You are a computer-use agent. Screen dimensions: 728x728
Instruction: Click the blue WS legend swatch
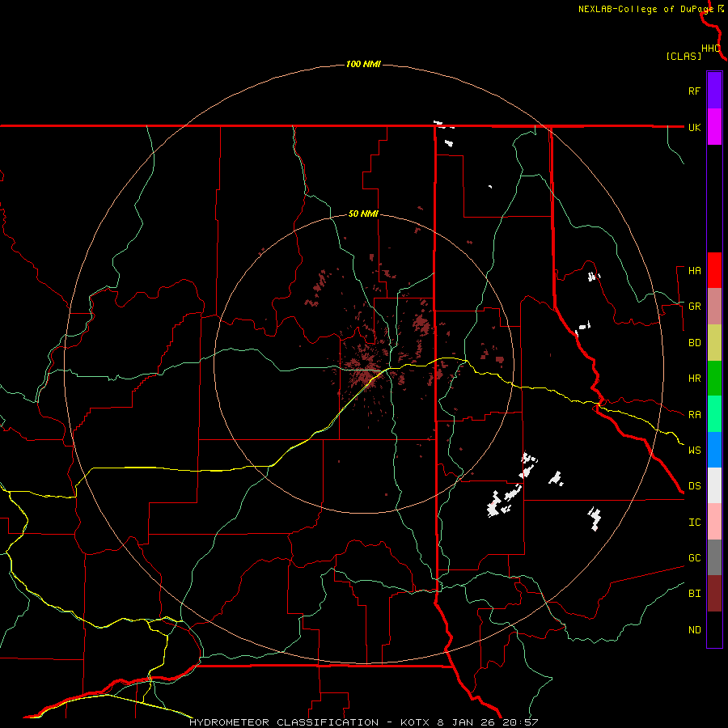pos(714,450)
